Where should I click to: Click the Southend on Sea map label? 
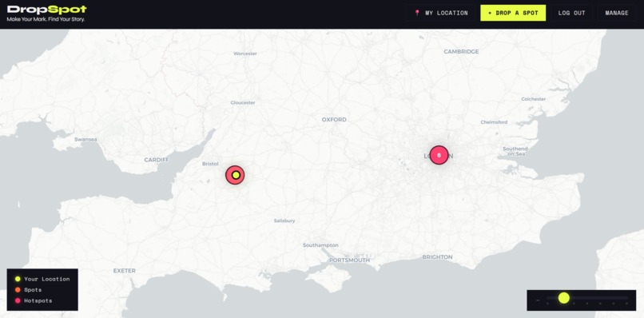pos(515,151)
